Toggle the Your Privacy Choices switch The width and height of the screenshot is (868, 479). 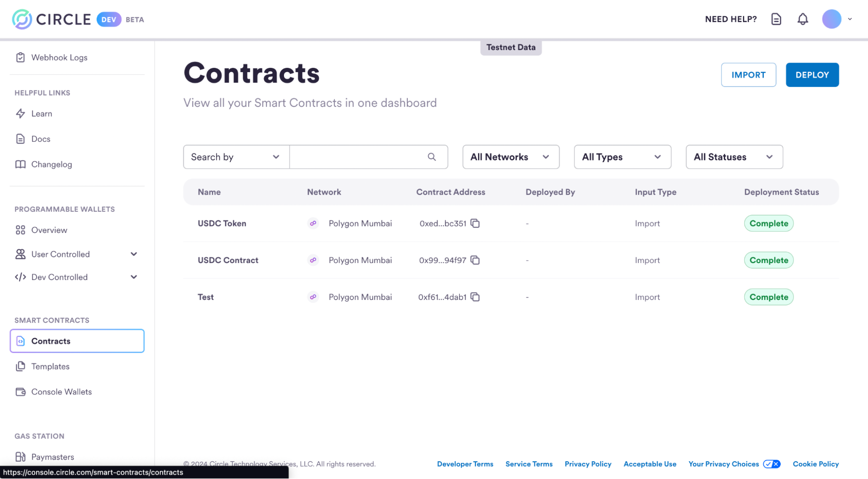(772, 464)
